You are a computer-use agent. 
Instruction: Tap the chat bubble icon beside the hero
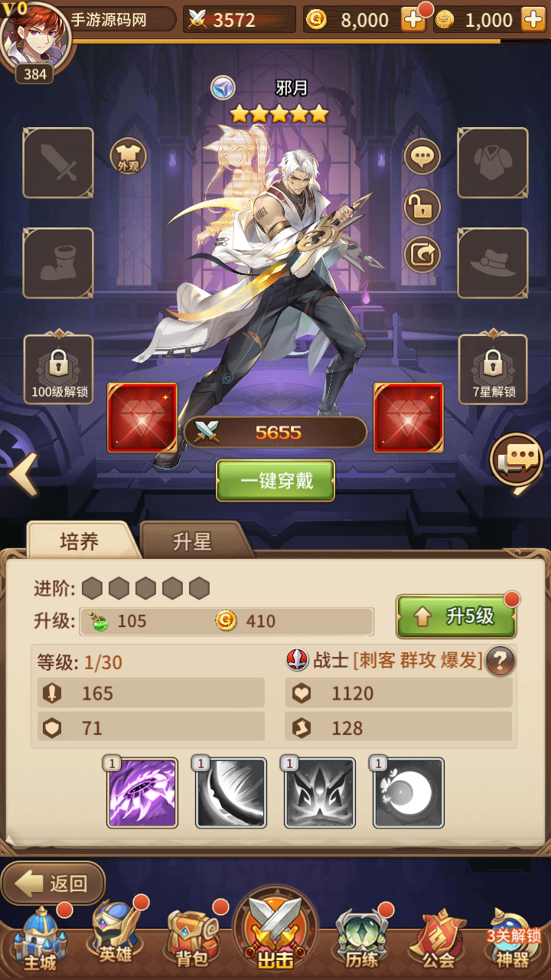(x=422, y=157)
